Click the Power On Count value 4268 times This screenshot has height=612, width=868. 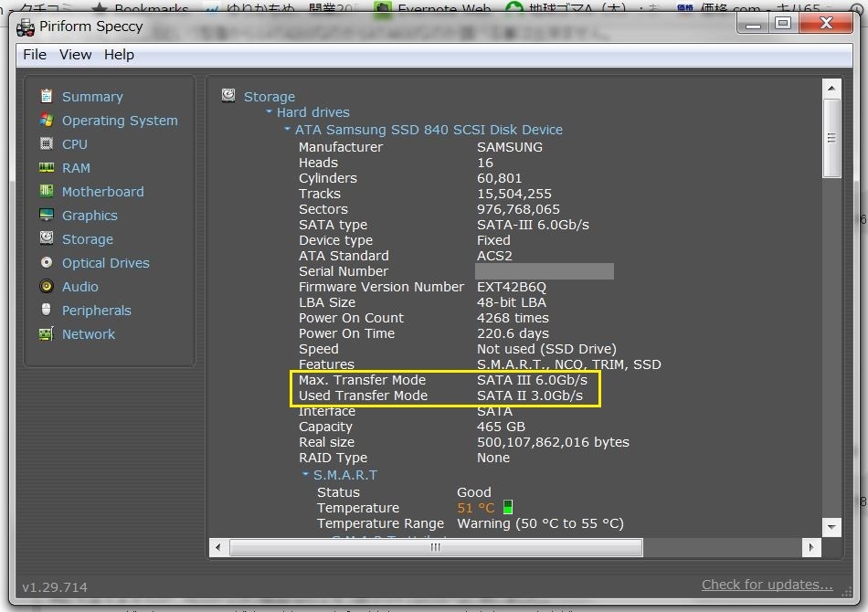click(x=513, y=318)
